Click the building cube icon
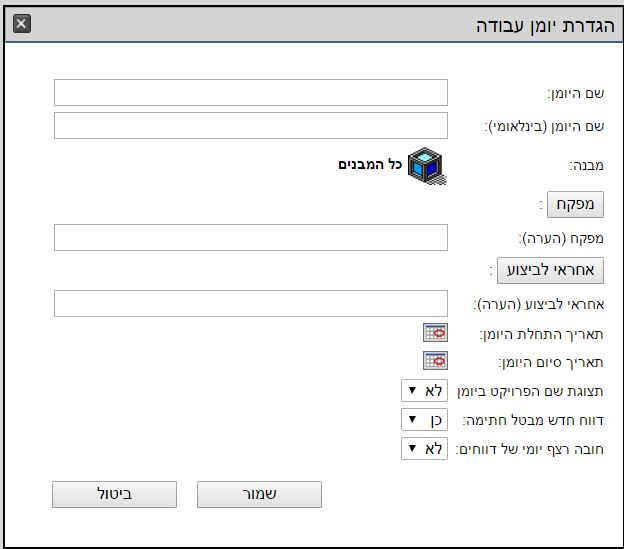 pos(426,165)
